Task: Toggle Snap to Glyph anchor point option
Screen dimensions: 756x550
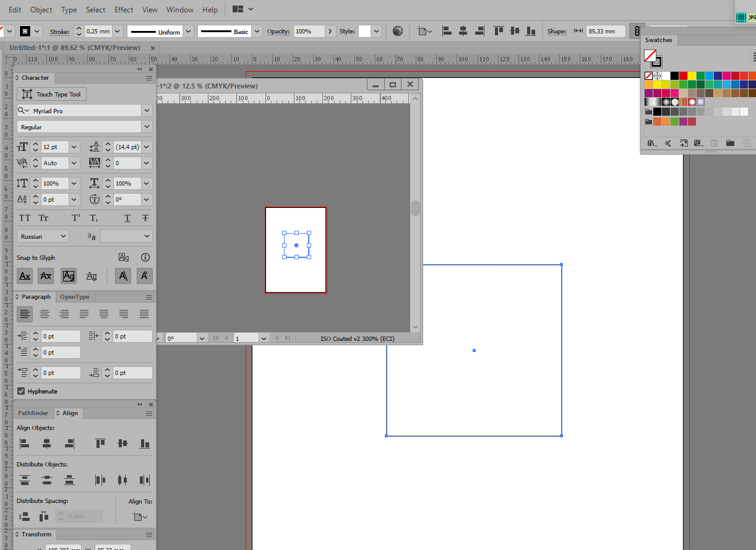Action: coord(145,276)
